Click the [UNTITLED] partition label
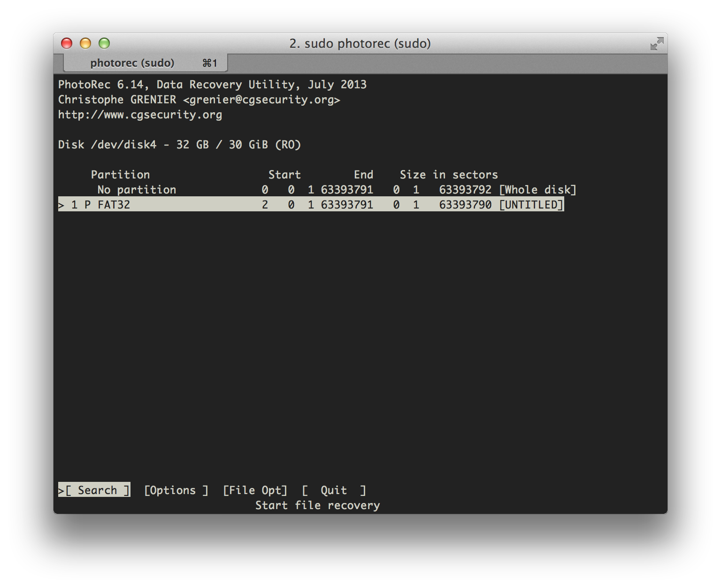Screen dimensions: 721x588 click(x=531, y=205)
